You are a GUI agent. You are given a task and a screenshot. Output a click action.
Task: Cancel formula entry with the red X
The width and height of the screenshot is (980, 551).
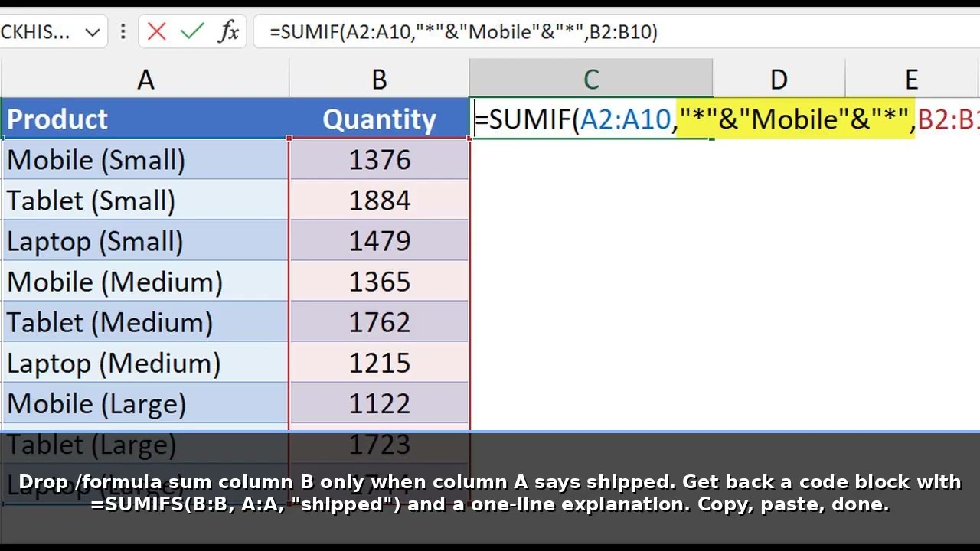pos(156,31)
